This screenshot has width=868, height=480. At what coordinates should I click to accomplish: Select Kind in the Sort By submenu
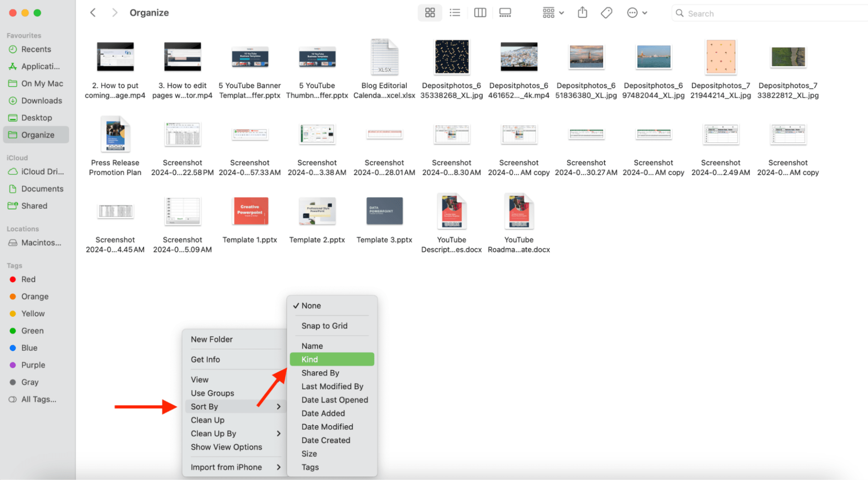coord(309,359)
